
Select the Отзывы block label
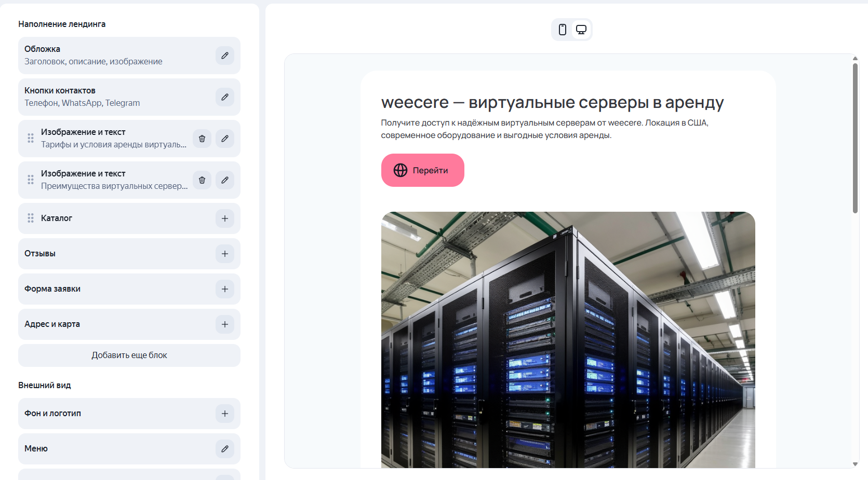coord(40,254)
